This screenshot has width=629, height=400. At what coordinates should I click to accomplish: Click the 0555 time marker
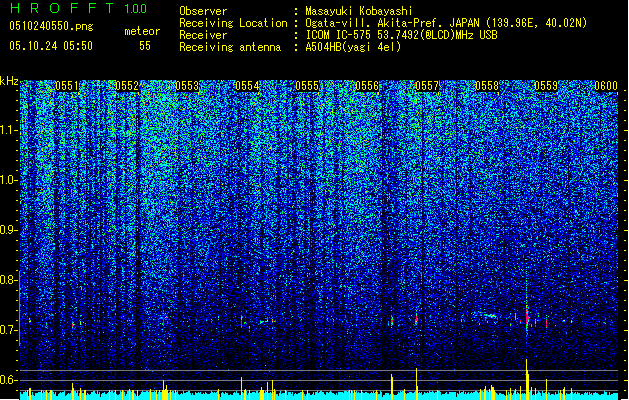tap(307, 86)
